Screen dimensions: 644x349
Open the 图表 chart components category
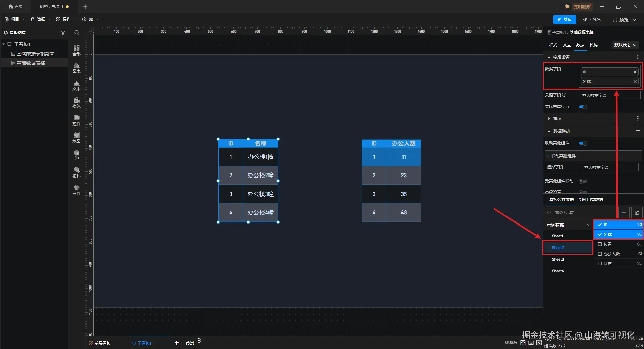pos(77,68)
